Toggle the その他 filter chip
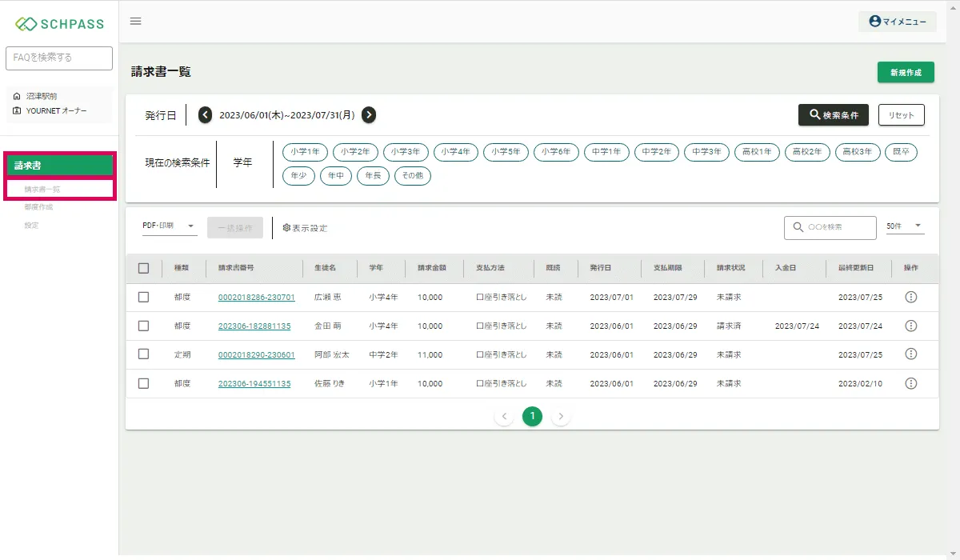Viewport: 960px width, 560px height. (x=413, y=176)
